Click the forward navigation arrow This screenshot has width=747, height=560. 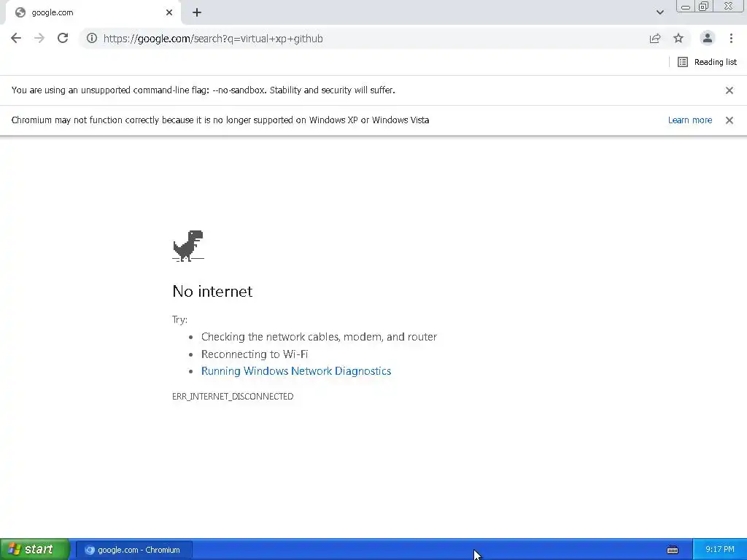39,38
